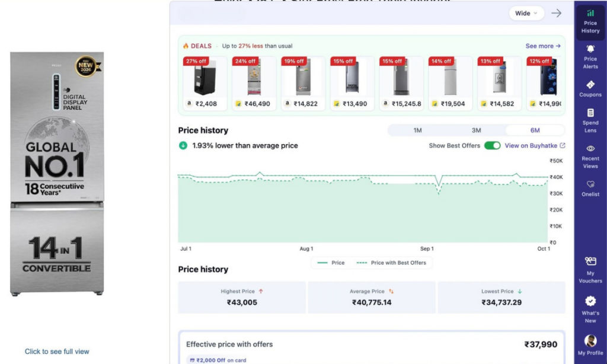Open the 14% off deal at ₹19,504
Screen dimensions: 607x364
451,83
